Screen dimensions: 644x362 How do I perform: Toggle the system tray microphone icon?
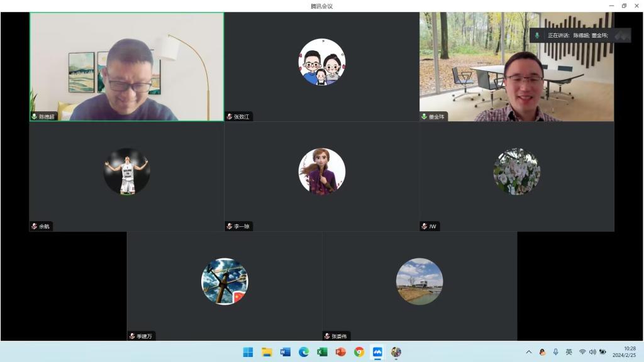tap(555, 352)
